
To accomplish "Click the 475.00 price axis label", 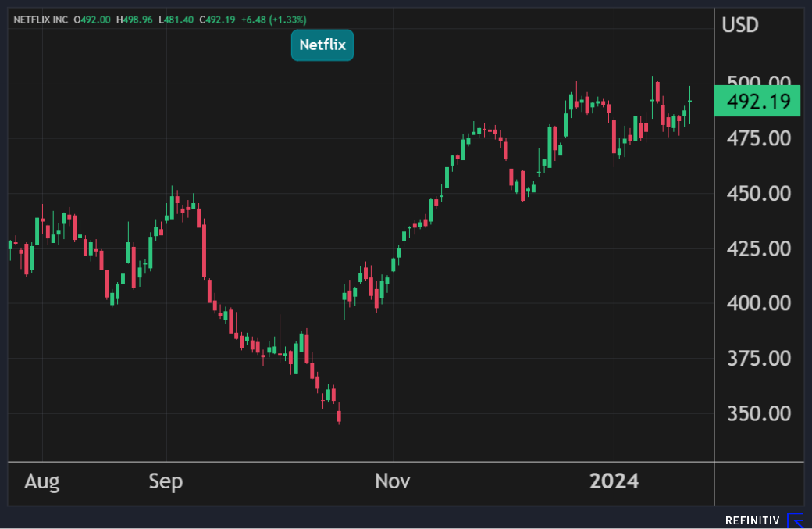I will point(757,138).
